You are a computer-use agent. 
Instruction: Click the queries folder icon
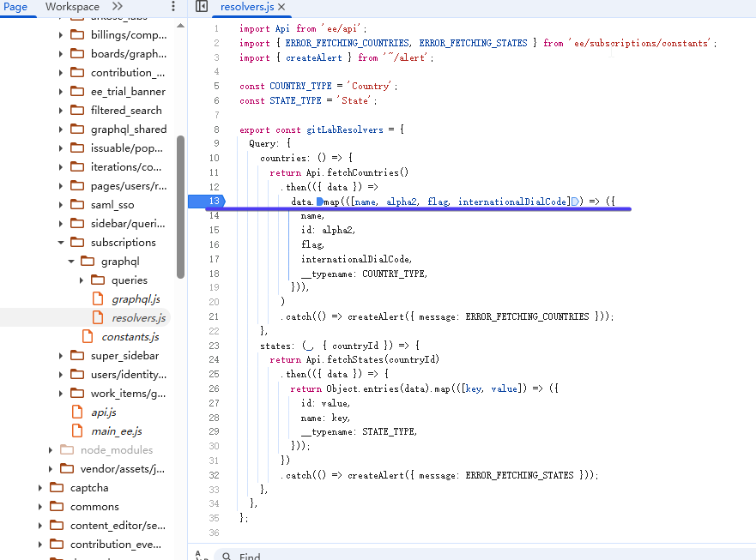click(98, 280)
